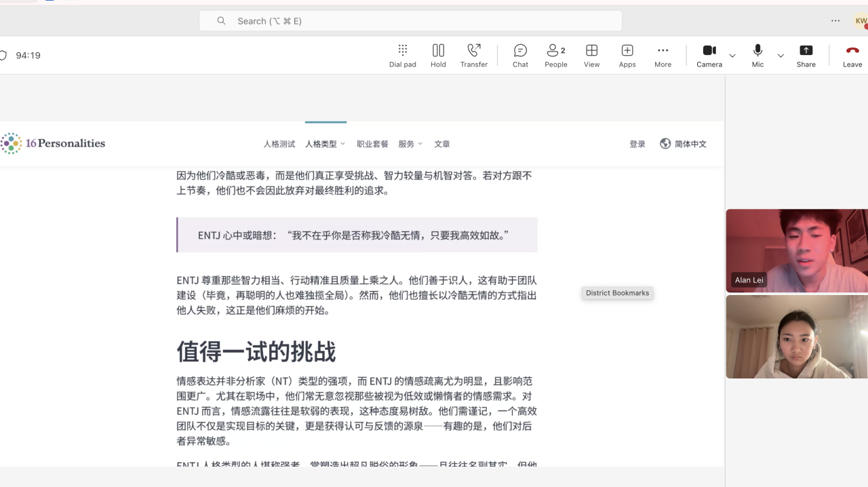
Task: Toggle the Camera off
Action: tap(709, 55)
